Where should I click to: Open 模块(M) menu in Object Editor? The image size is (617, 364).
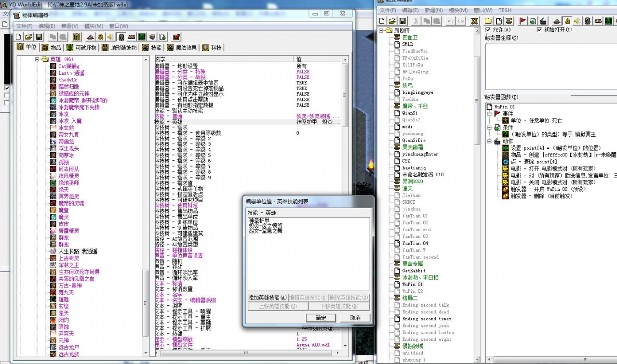pyautogui.click(x=94, y=26)
